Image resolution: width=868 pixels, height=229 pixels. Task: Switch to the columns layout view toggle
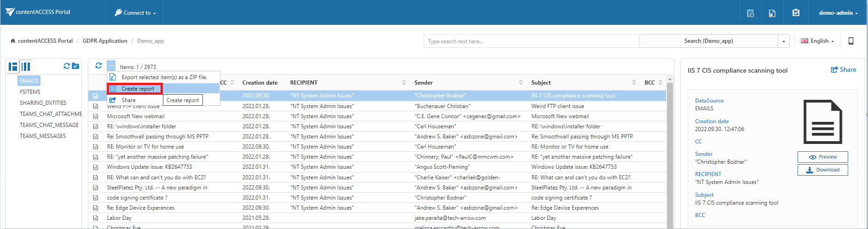[x=26, y=67]
